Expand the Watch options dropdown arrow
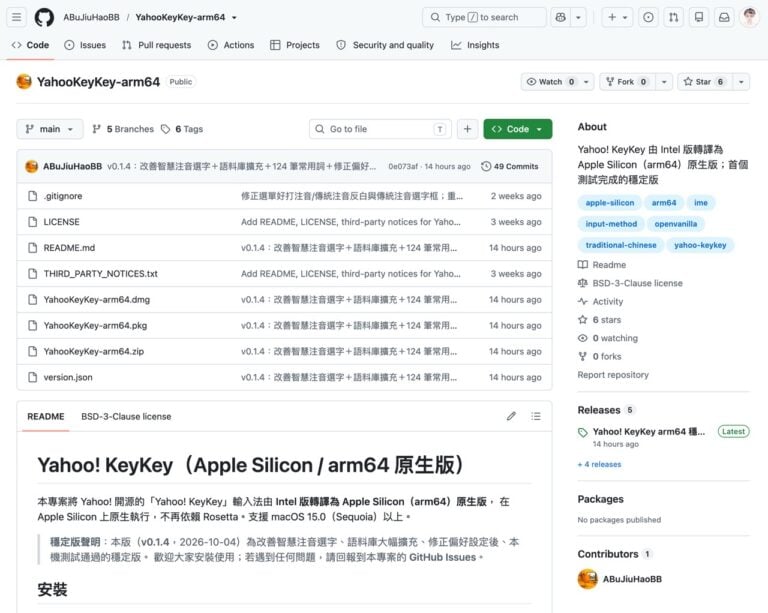The width and height of the screenshot is (768, 613). (x=586, y=82)
